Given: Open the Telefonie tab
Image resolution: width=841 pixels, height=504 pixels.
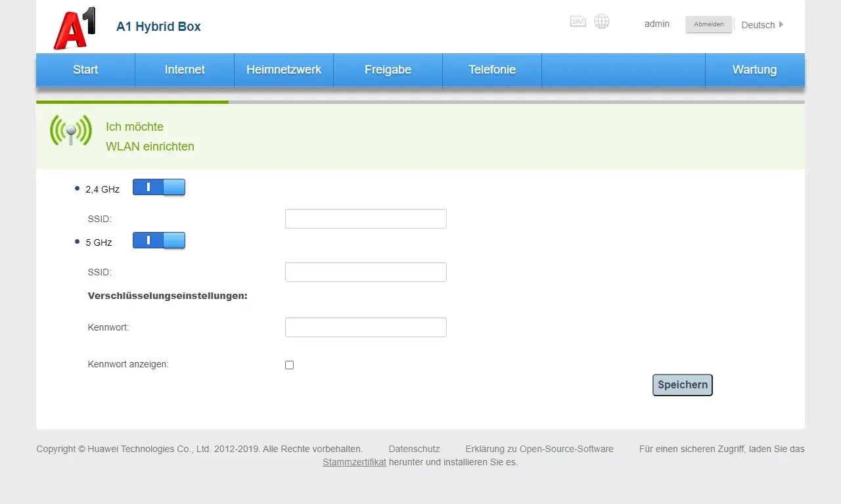Looking at the screenshot, I should pyautogui.click(x=492, y=70).
